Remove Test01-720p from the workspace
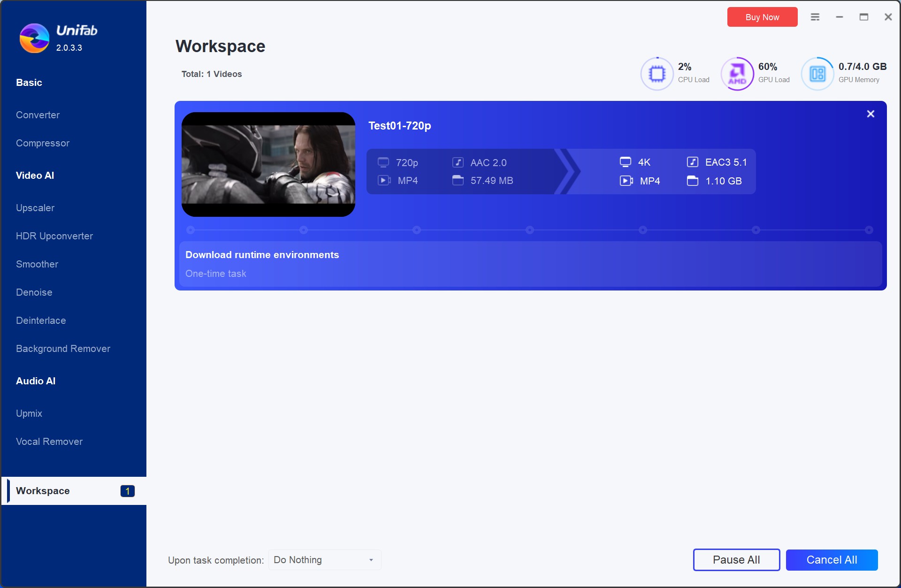The image size is (901, 588). (870, 114)
